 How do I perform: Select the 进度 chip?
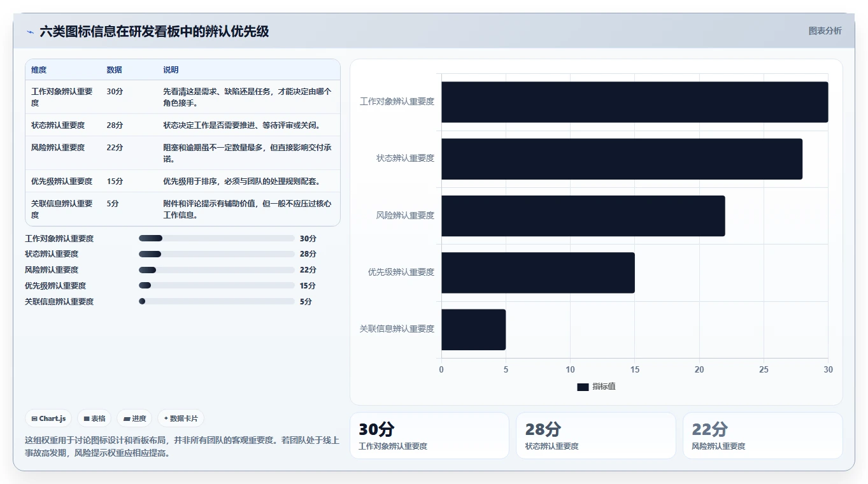pos(134,418)
